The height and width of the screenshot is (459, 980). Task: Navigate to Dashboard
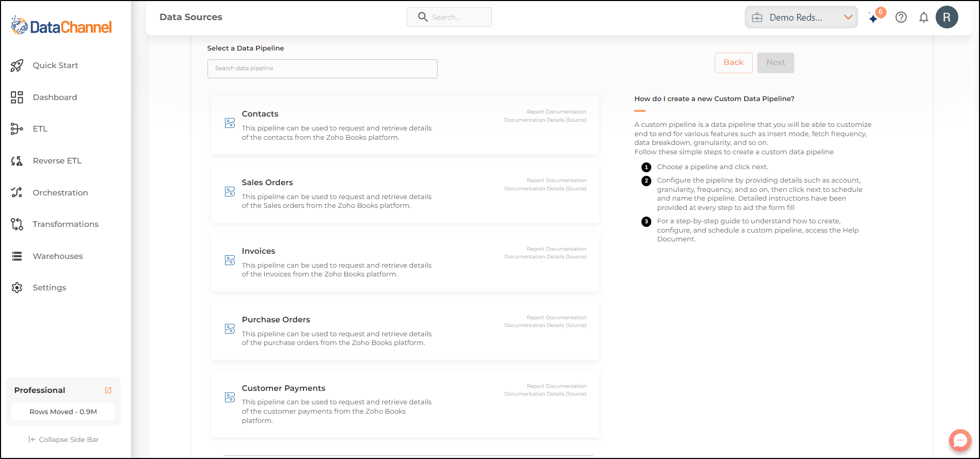click(55, 97)
